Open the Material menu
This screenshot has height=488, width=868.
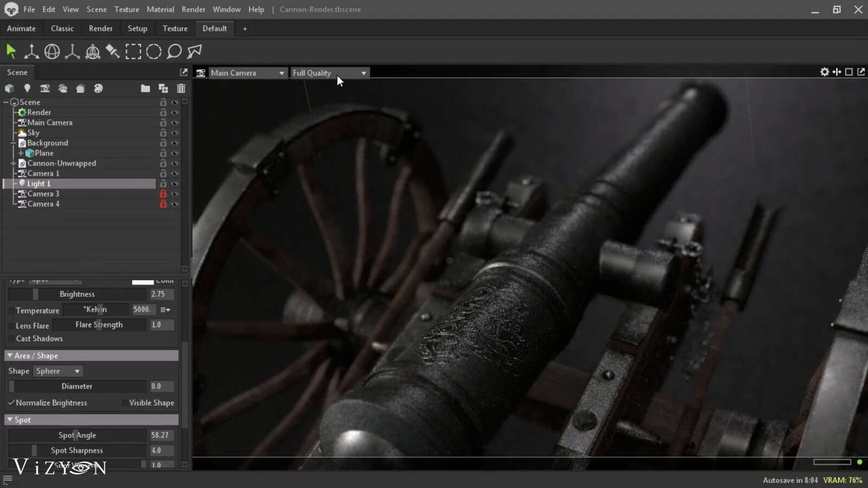pyautogui.click(x=160, y=9)
